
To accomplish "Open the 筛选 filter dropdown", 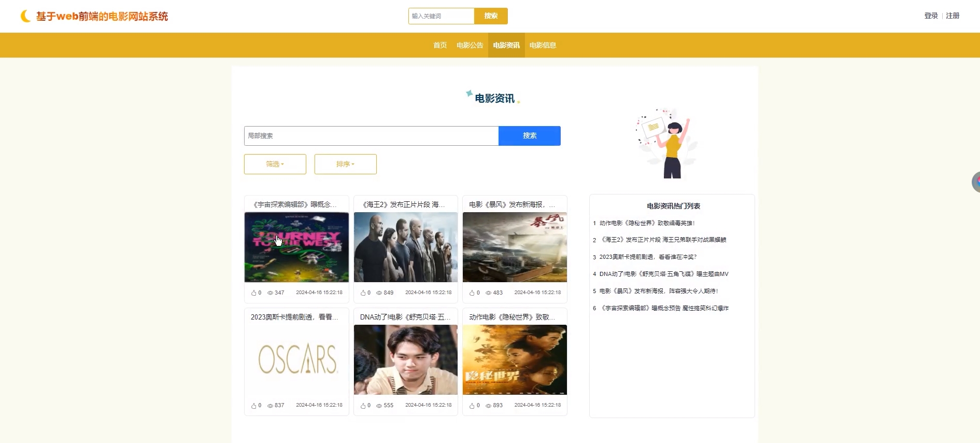I will click(x=275, y=164).
